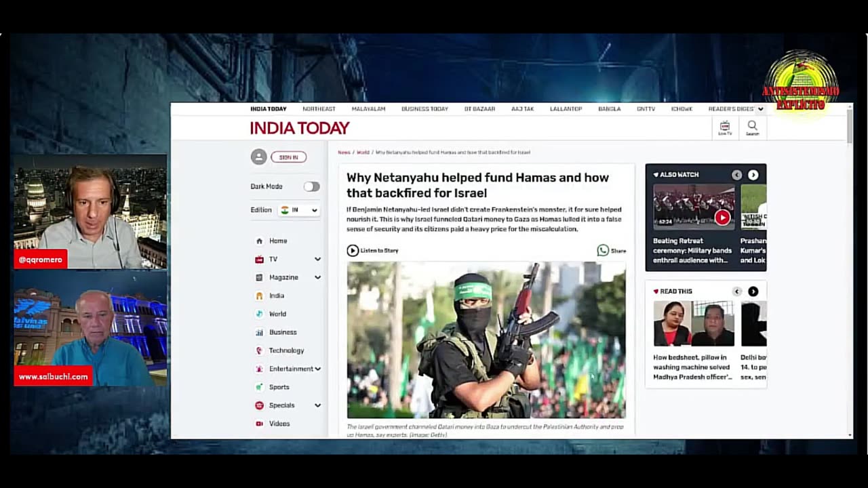The width and height of the screenshot is (868, 488).
Task: Click the Sign In button
Action: point(289,157)
